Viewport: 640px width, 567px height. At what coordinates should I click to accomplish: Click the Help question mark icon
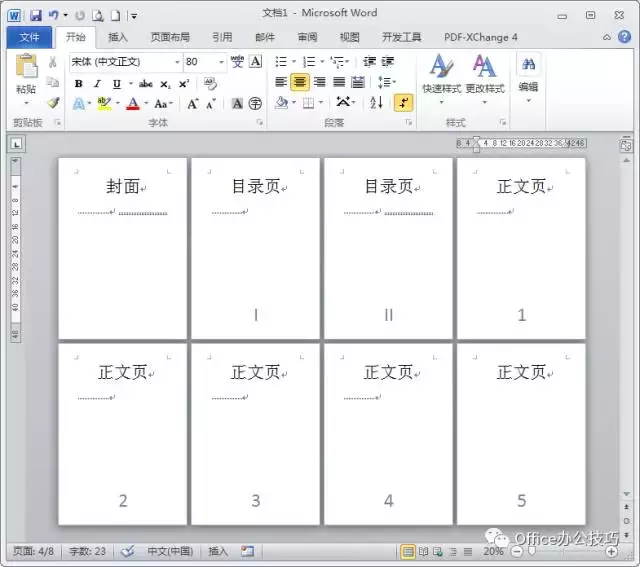coord(624,37)
